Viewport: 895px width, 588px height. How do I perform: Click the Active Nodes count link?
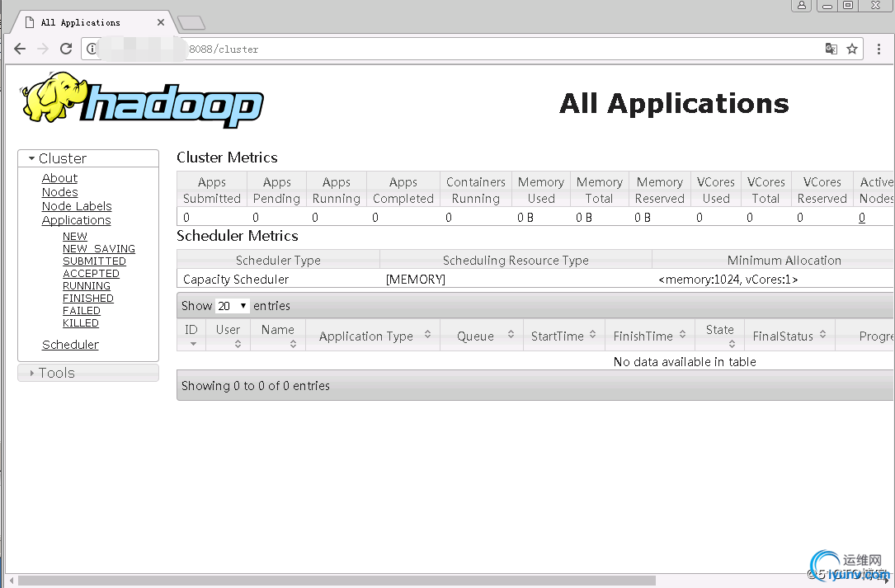point(862,218)
